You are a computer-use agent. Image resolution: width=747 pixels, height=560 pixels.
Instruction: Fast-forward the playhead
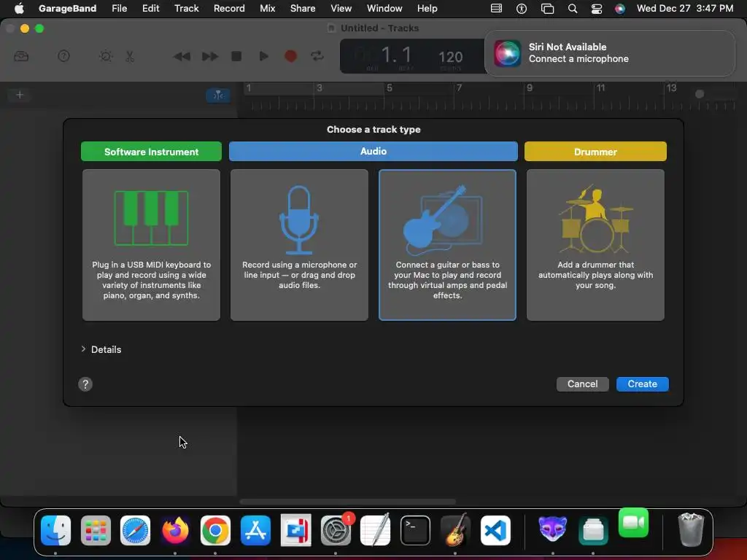[209, 57]
